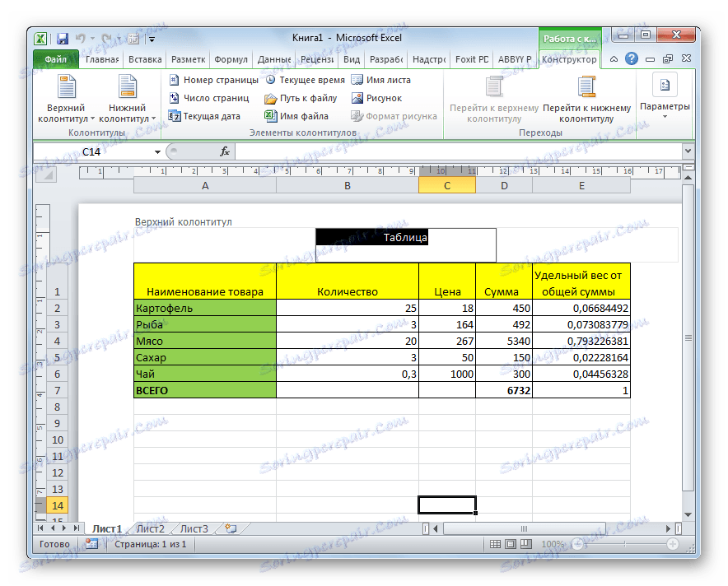Image resolution: width=728 pixels, height=586 pixels.
Task: Open the Excel application icon menu
Action: [41, 39]
